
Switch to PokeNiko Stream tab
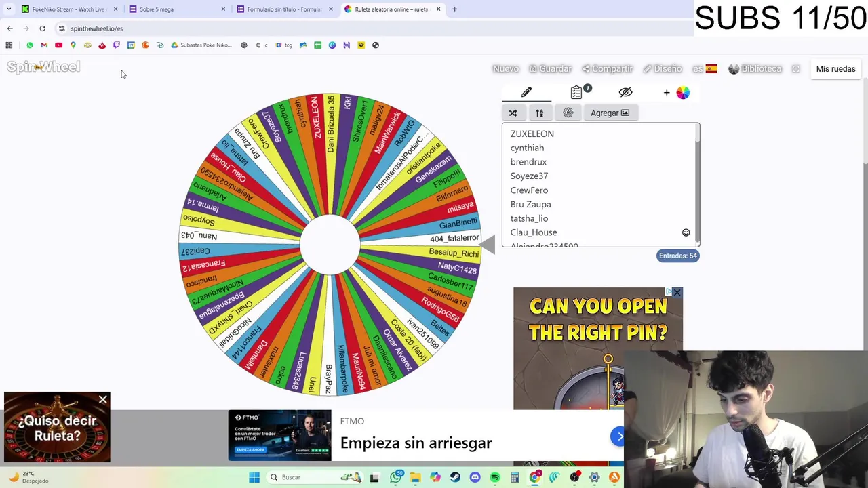(x=68, y=9)
